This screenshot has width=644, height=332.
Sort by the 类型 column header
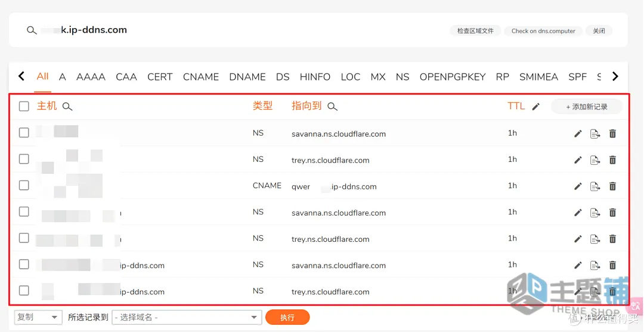[x=262, y=106]
